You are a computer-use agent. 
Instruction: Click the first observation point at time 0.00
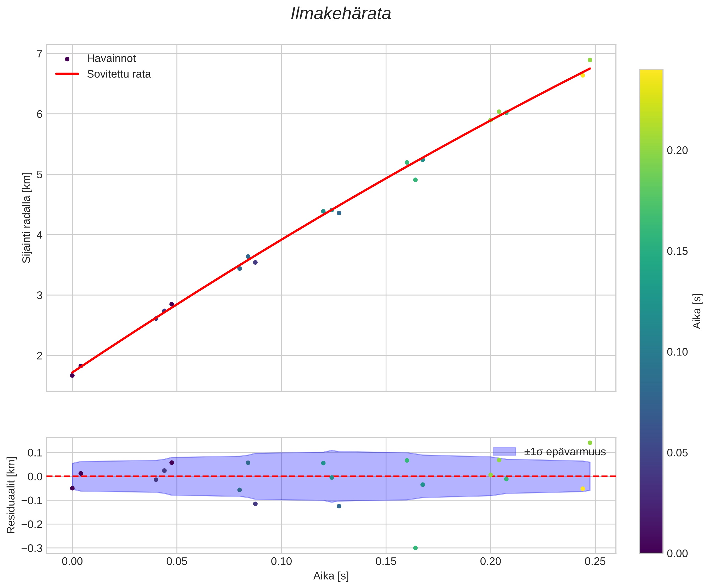72,375
